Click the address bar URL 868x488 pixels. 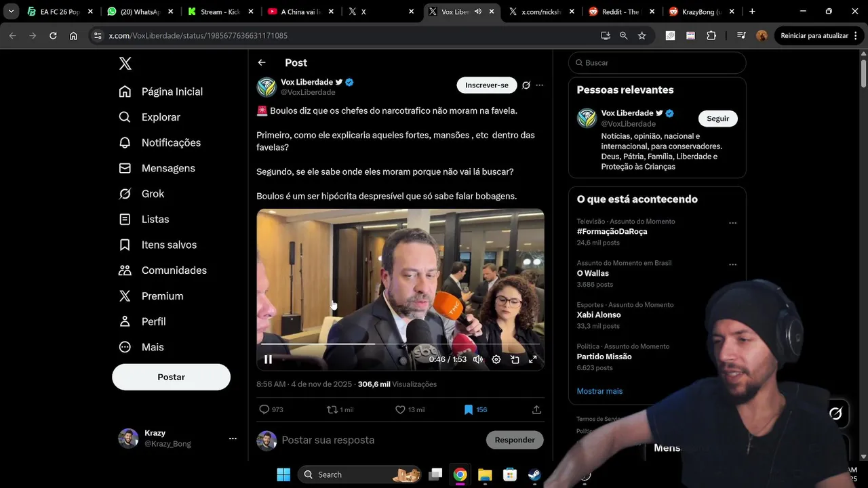pos(198,35)
